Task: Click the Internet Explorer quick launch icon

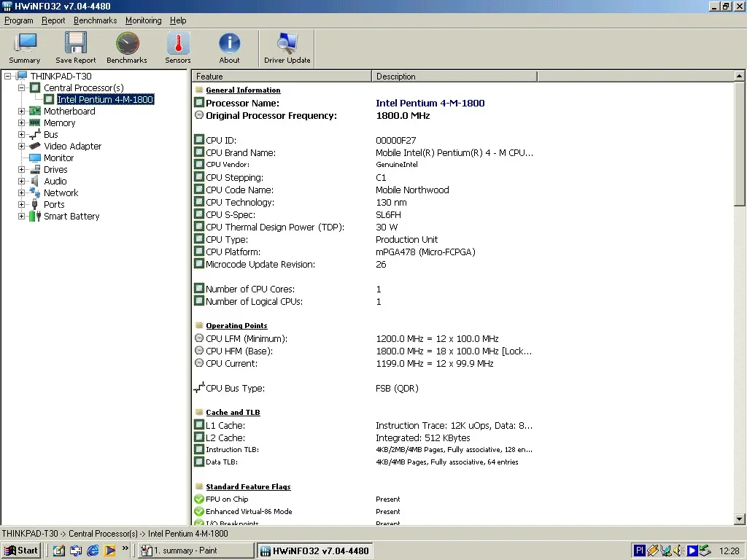Action: (93, 551)
